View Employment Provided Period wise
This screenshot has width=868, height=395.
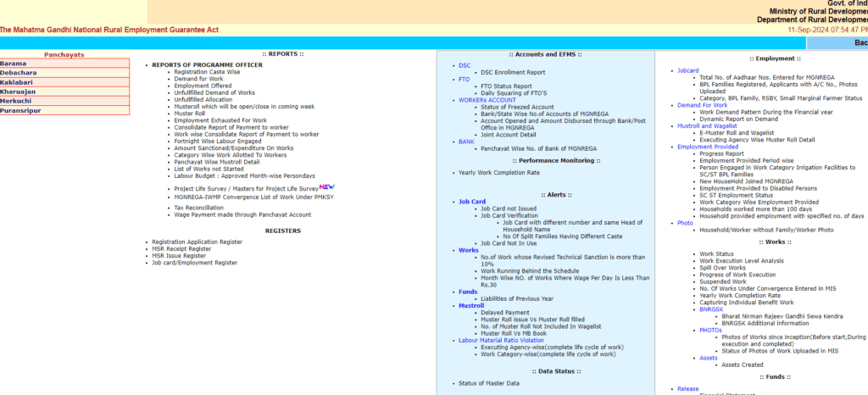(746, 160)
